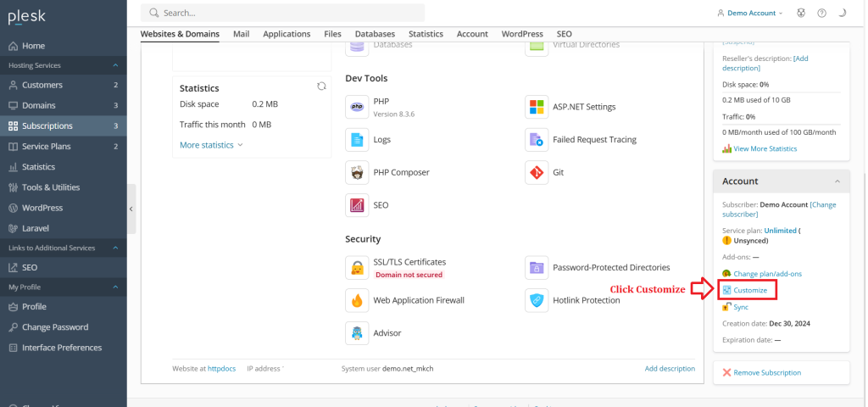Collapse the Hosting Services section
Image resolution: width=868 pixels, height=407 pixels.
pyautogui.click(x=115, y=65)
